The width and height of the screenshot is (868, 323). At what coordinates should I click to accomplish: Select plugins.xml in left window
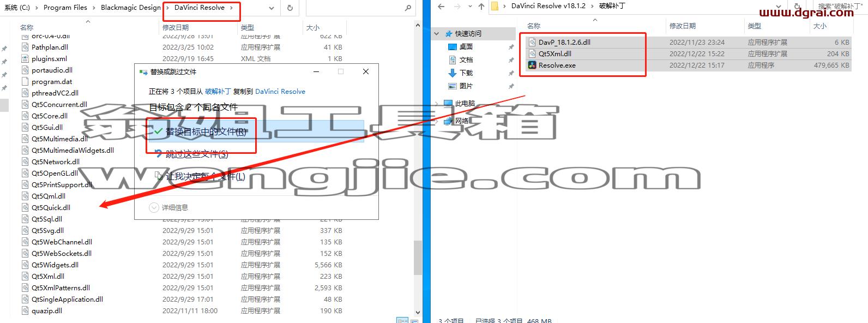click(49, 58)
